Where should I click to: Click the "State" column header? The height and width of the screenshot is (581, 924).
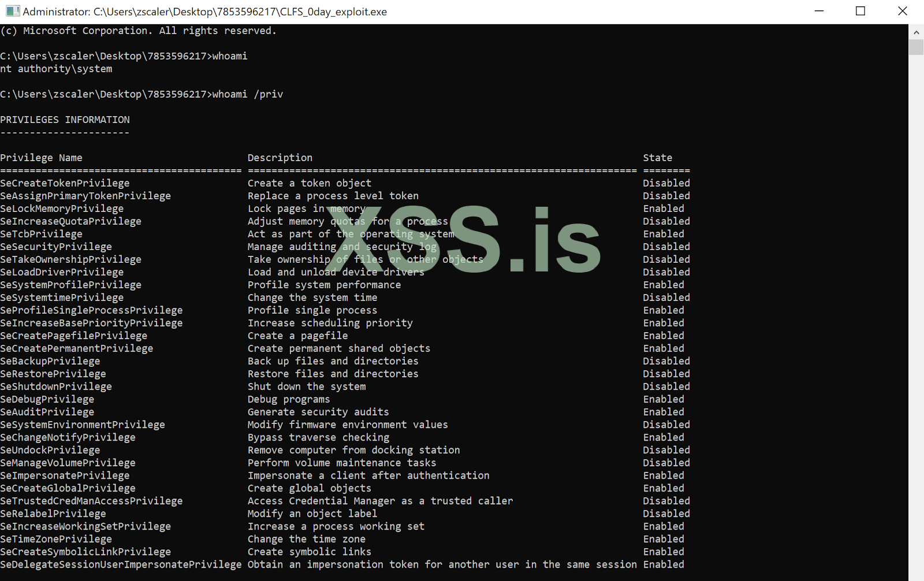658,158
